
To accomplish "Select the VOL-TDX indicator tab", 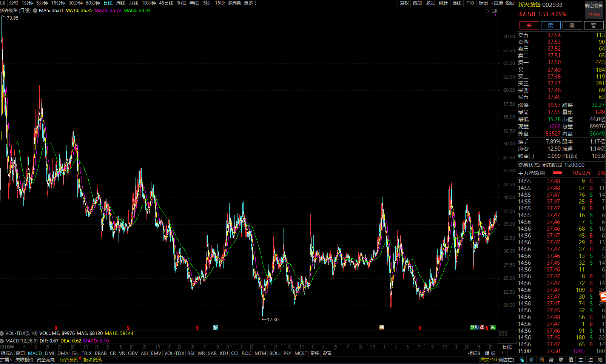I will click(174, 353).
